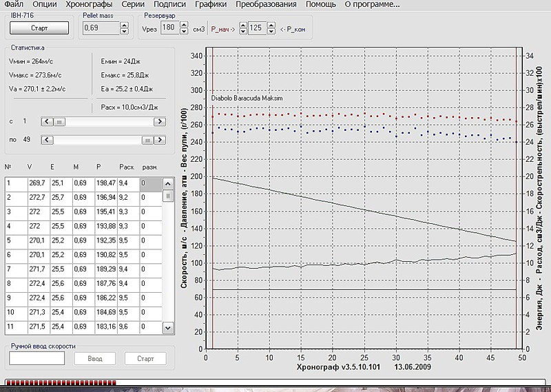Screen dimensions: 551x392
Task: Click the Старт button in the IBH-716 group
Action: click(39, 28)
